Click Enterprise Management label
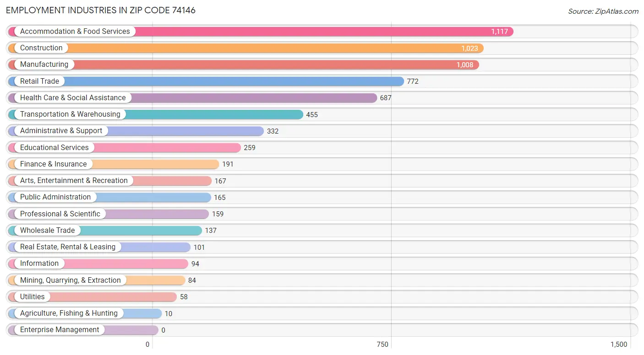This screenshot has height=355, width=644. coord(60,329)
